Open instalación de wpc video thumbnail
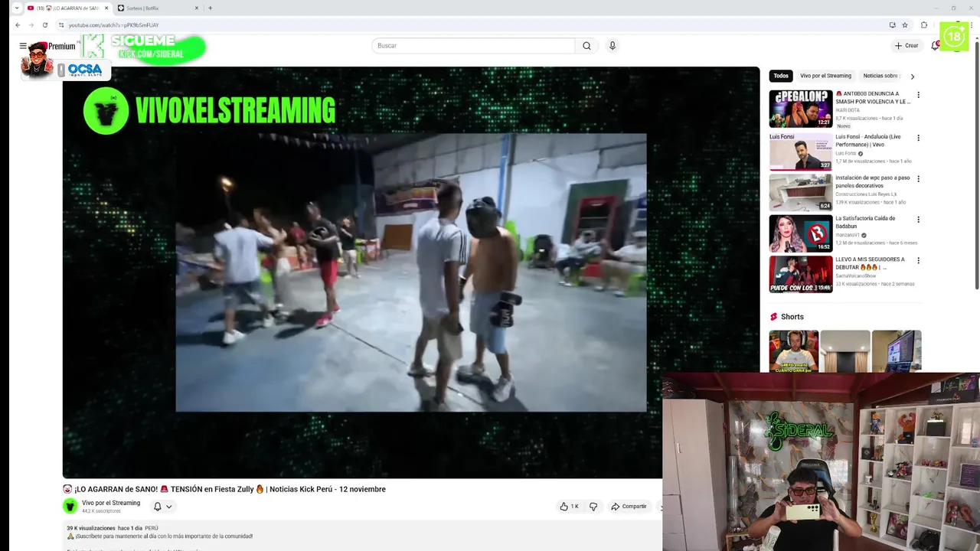The height and width of the screenshot is (551, 980). tap(801, 193)
